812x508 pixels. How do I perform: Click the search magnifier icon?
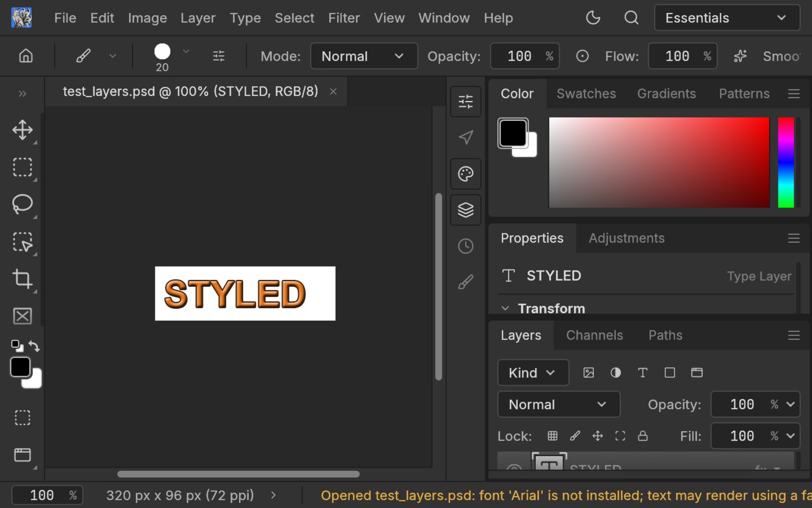coord(631,18)
